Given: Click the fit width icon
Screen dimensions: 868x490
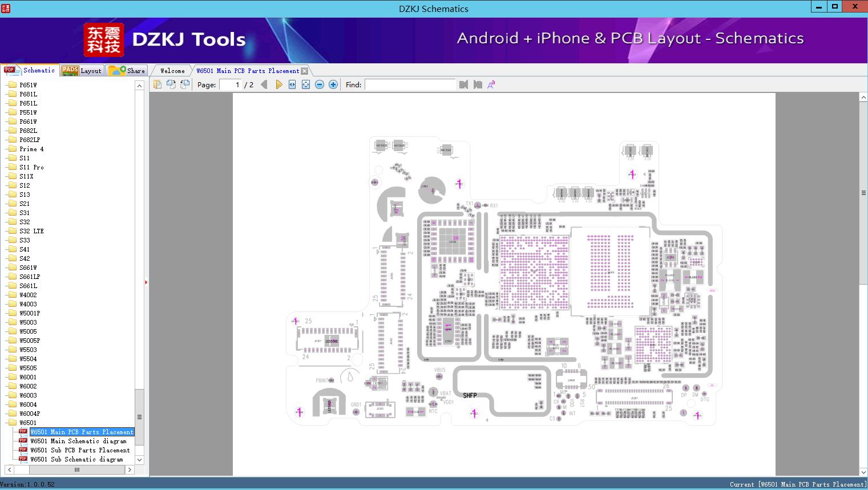Looking at the screenshot, I should tap(292, 84).
